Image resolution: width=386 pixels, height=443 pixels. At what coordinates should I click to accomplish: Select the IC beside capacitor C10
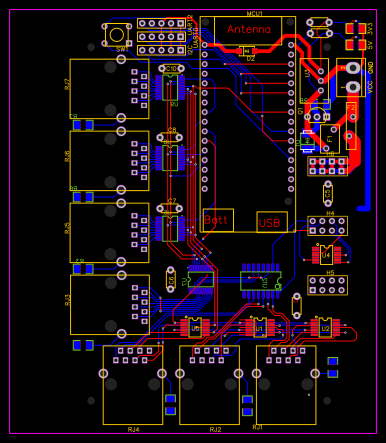[170, 88]
